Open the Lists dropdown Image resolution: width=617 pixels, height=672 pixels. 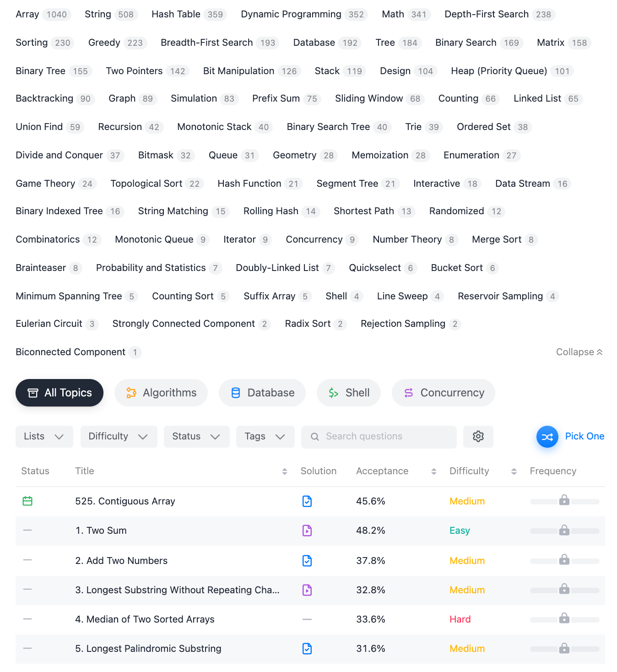(44, 437)
